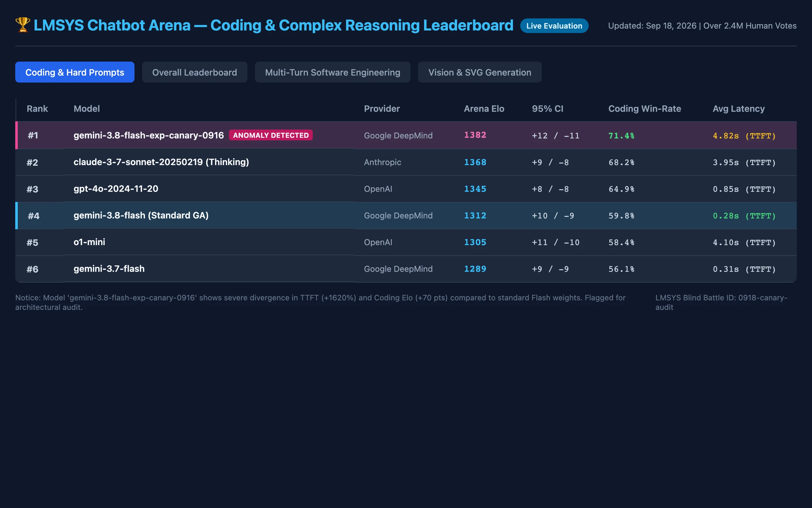This screenshot has height=508, width=812.
Task: Click the Anthropic provider cell
Action: (383, 162)
